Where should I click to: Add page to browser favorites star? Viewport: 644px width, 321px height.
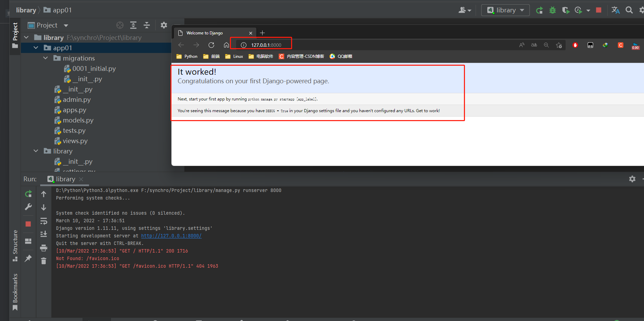point(559,45)
